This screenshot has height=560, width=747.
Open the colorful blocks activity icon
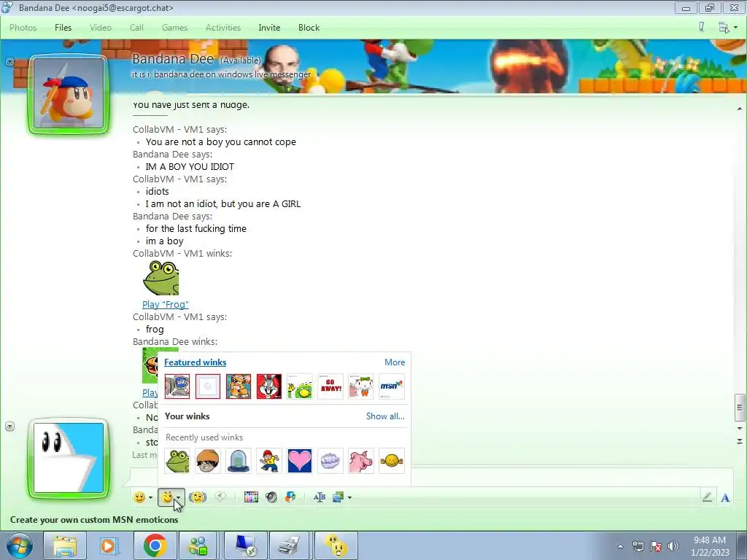click(290, 497)
